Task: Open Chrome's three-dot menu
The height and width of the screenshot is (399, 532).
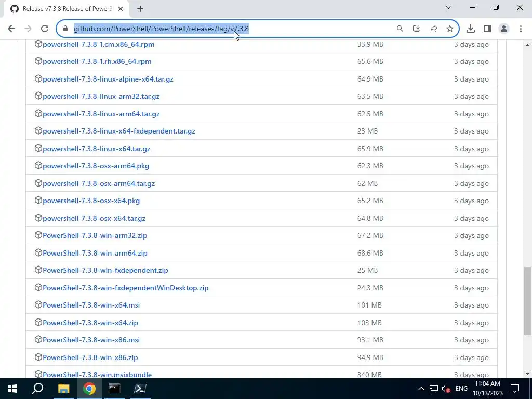Action: (521, 29)
